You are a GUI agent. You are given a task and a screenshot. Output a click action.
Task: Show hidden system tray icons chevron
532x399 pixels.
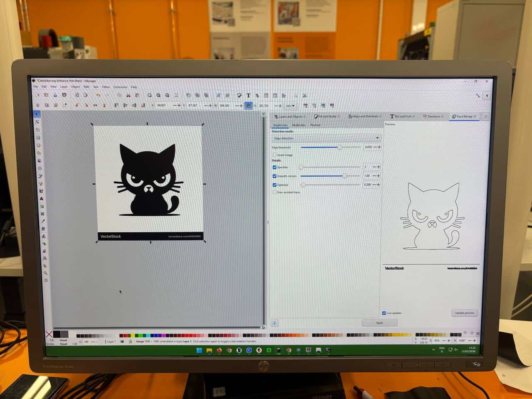(433, 350)
